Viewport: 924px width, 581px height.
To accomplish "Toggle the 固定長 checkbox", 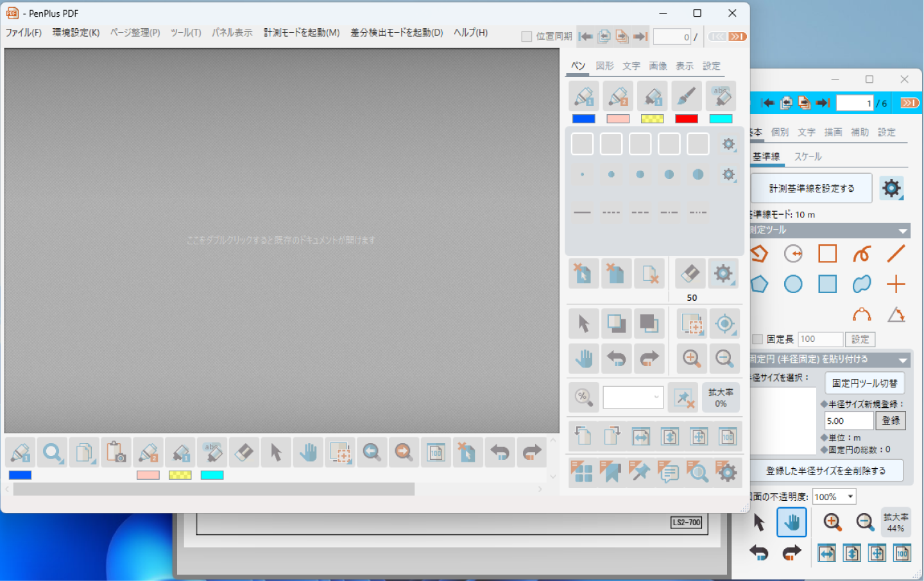I will coord(758,339).
